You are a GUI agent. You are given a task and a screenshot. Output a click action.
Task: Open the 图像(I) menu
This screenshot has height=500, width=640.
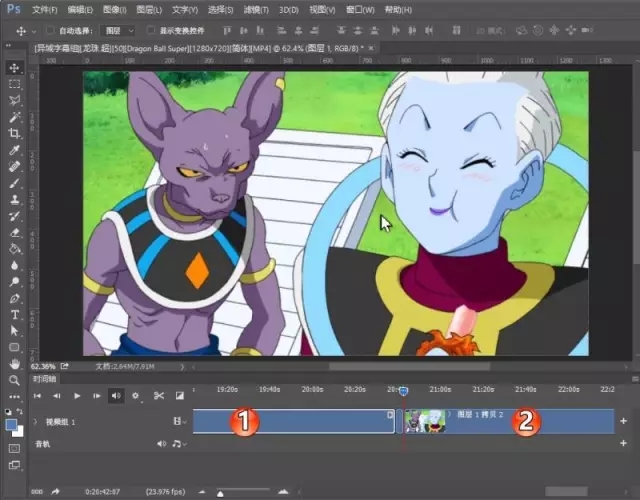tap(115, 10)
